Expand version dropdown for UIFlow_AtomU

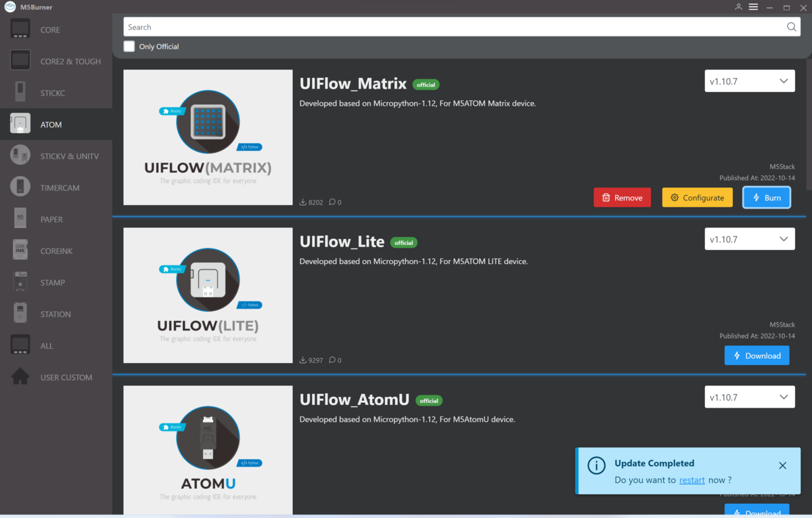coord(750,397)
